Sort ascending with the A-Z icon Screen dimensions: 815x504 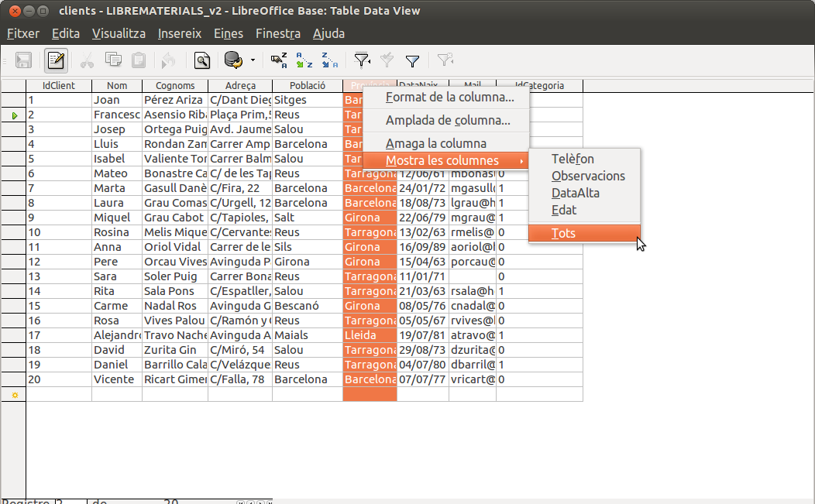[304, 60]
